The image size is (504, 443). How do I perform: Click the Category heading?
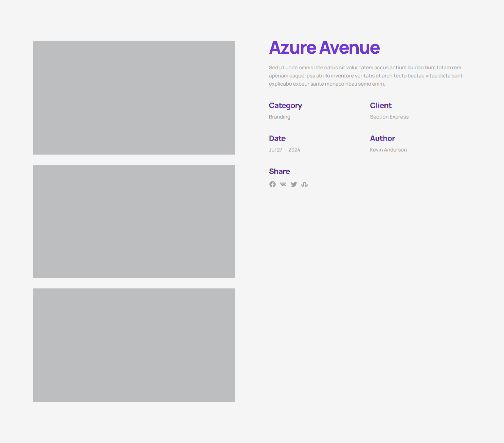pyautogui.click(x=285, y=106)
